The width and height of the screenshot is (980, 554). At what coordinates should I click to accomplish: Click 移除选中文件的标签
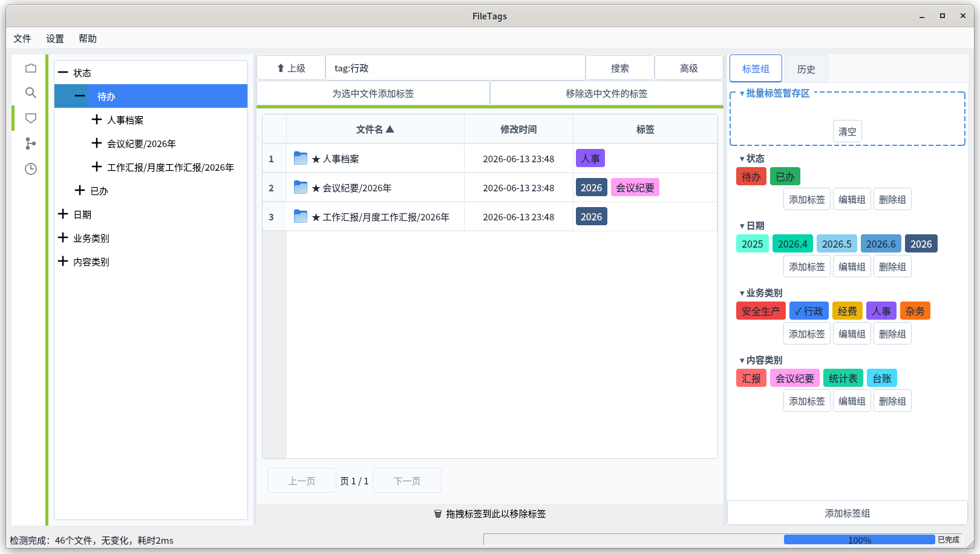pyautogui.click(x=607, y=93)
